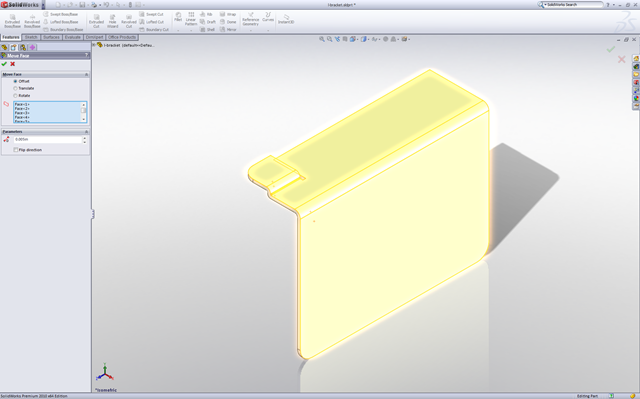
Task: Click the Shell tool
Action: coord(207,29)
